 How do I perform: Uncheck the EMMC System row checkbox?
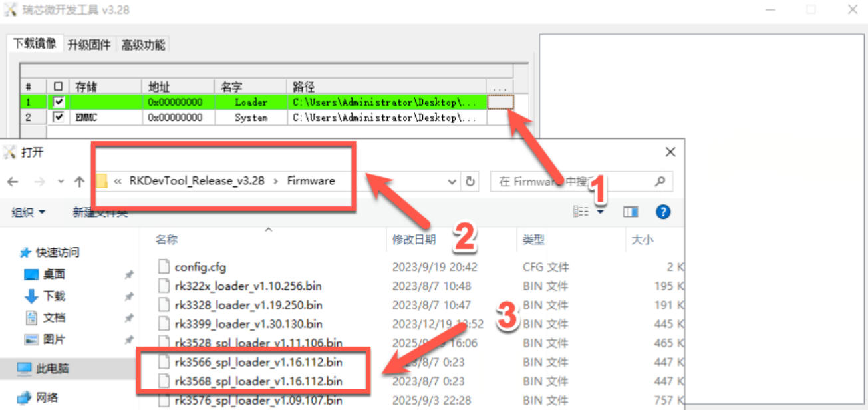tap(59, 117)
